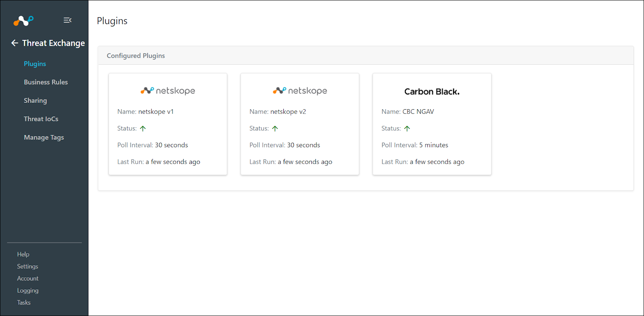The width and height of the screenshot is (644, 316).
Task: Click the netskope logo on v2 card
Action: tap(300, 91)
